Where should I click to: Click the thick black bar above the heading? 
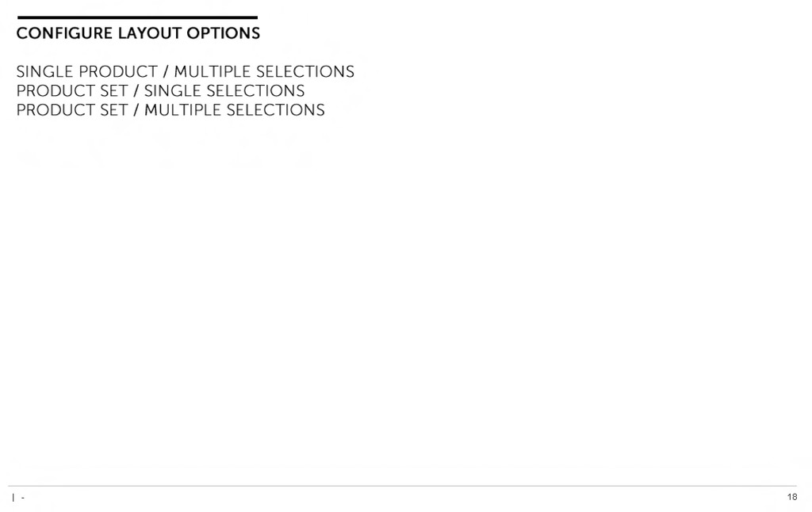point(137,17)
